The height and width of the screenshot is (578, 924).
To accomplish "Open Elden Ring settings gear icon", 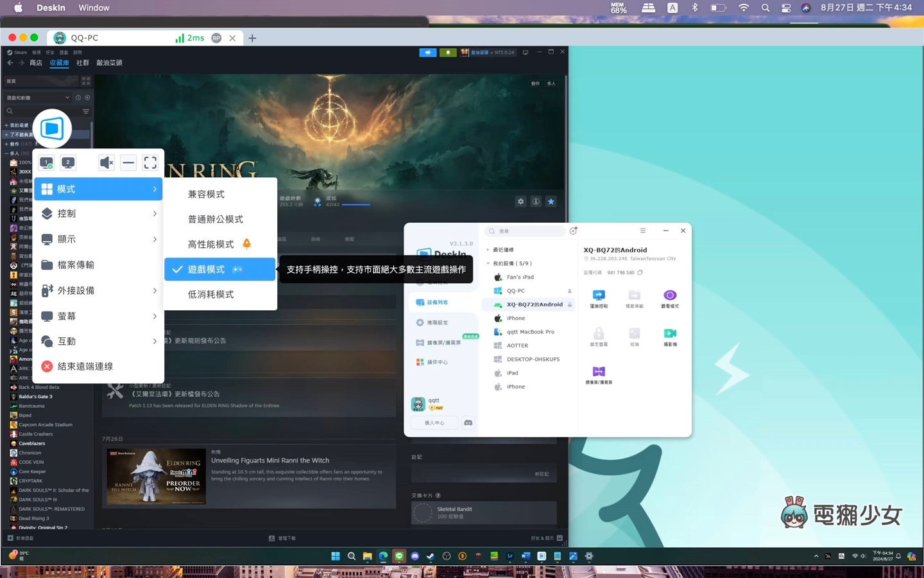I will click(x=520, y=202).
